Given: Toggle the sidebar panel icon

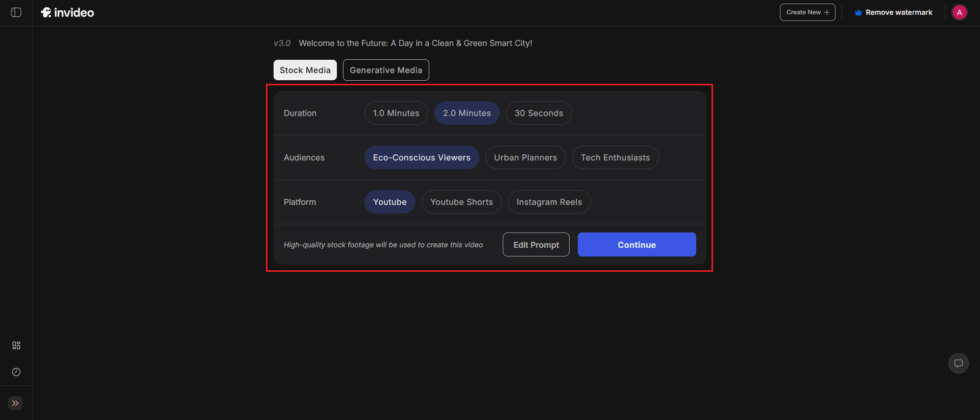Looking at the screenshot, I should coord(16,12).
